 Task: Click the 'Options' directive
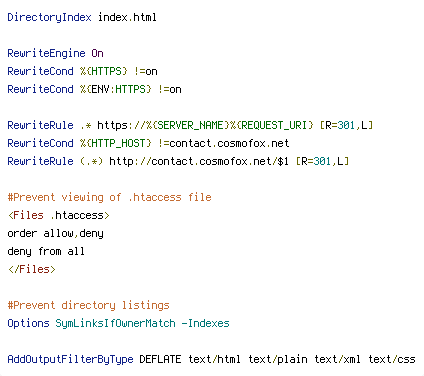pos(28,323)
